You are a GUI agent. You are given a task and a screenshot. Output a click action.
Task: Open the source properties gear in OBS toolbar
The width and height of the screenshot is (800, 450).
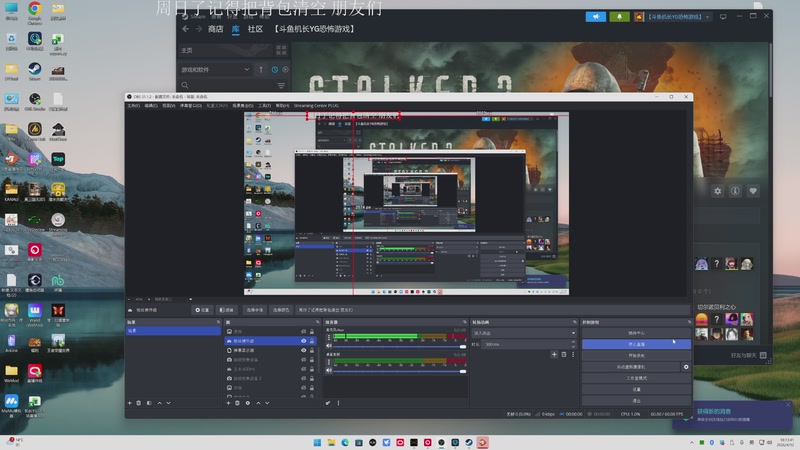coord(202,310)
